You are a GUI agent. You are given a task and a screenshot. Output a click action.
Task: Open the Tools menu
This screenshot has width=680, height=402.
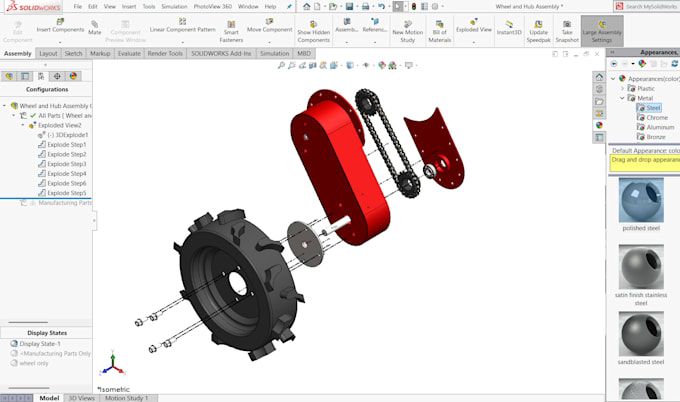149,7
